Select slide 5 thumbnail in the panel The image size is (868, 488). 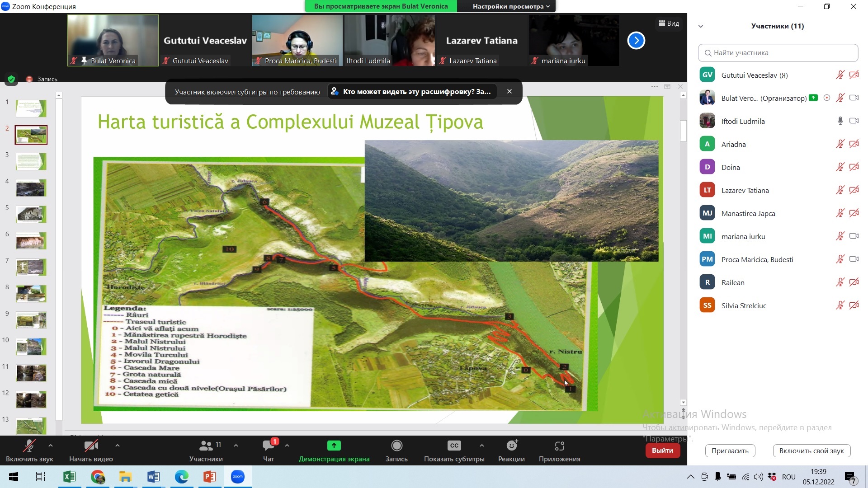(31, 215)
